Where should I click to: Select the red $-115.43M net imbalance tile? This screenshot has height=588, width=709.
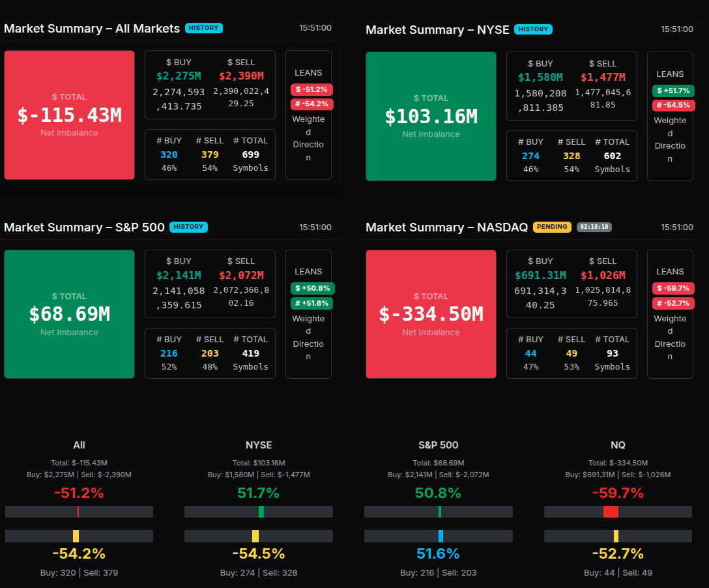[69, 115]
